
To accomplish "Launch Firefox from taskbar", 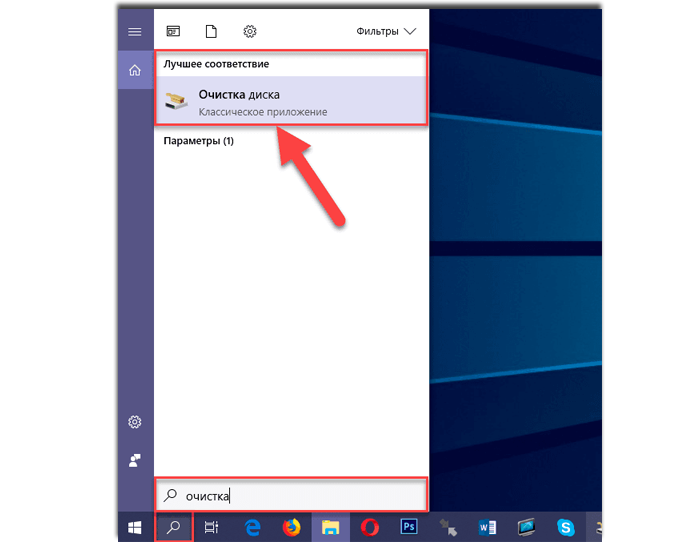I will point(291,526).
